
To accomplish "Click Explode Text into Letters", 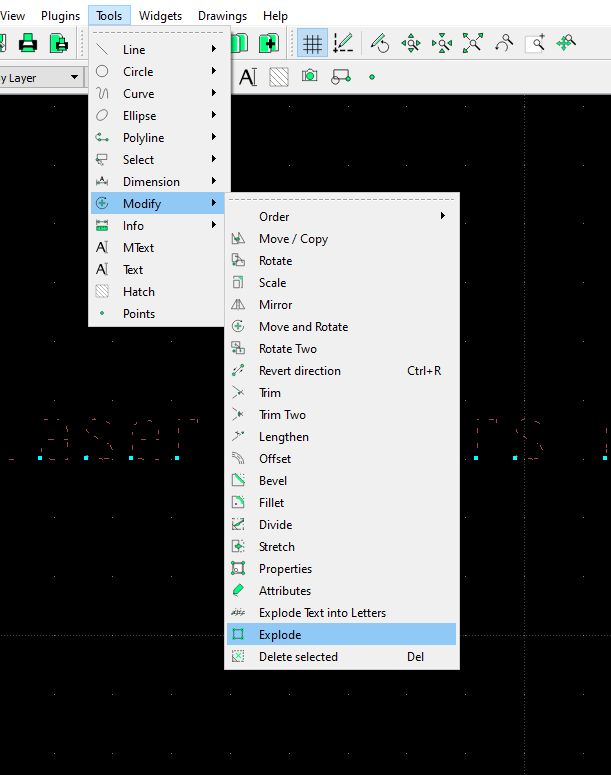I will [322, 613].
